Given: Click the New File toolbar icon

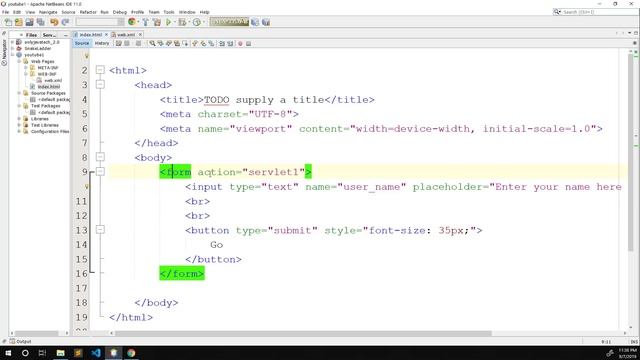Looking at the screenshot, I should (x=8, y=22).
